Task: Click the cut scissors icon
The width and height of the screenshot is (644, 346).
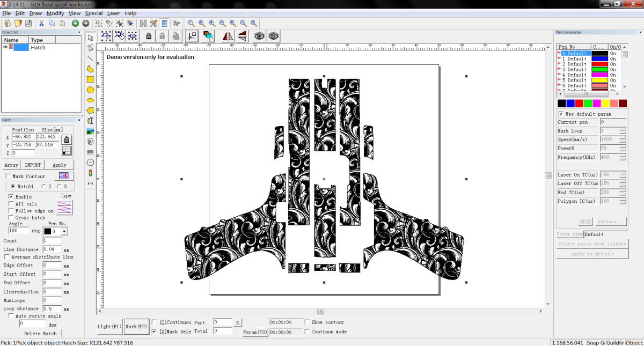Action: pos(41,23)
